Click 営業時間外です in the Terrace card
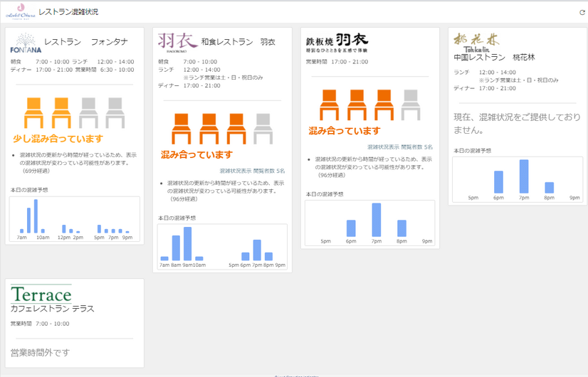588x377 pixels. (40, 352)
